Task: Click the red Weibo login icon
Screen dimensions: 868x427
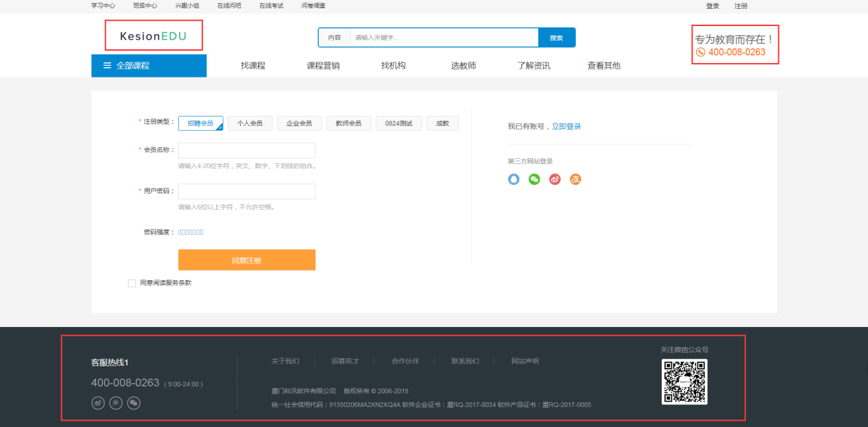Action: click(x=555, y=180)
